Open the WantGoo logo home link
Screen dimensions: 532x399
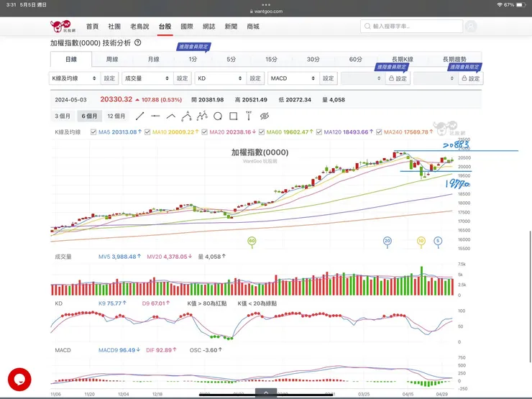[x=63, y=27]
